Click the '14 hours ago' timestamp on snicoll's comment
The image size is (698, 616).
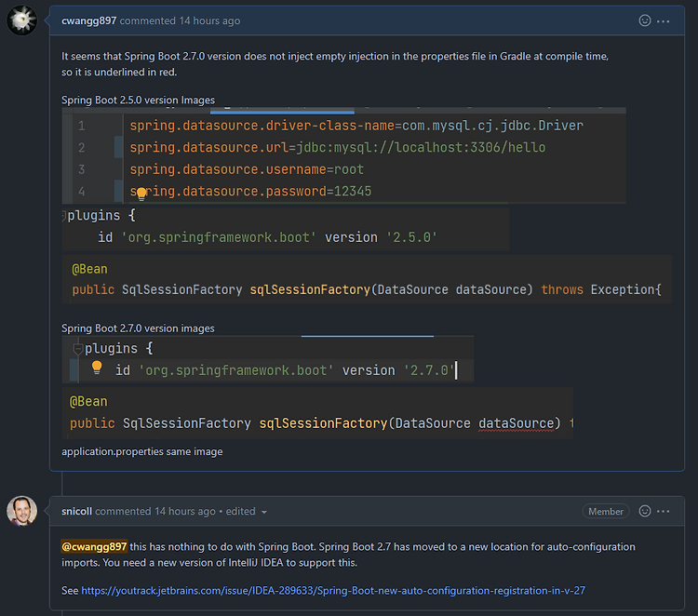pyautogui.click(x=185, y=511)
